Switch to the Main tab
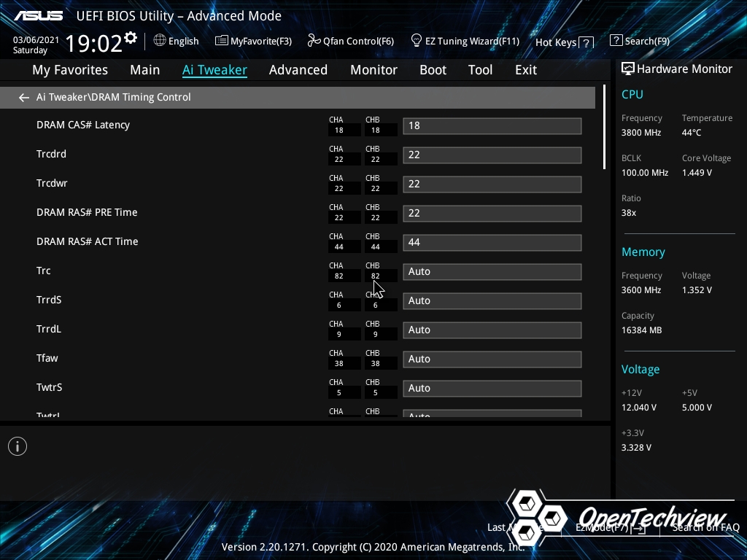The height and width of the screenshot is (560, 747). [145, 70]
